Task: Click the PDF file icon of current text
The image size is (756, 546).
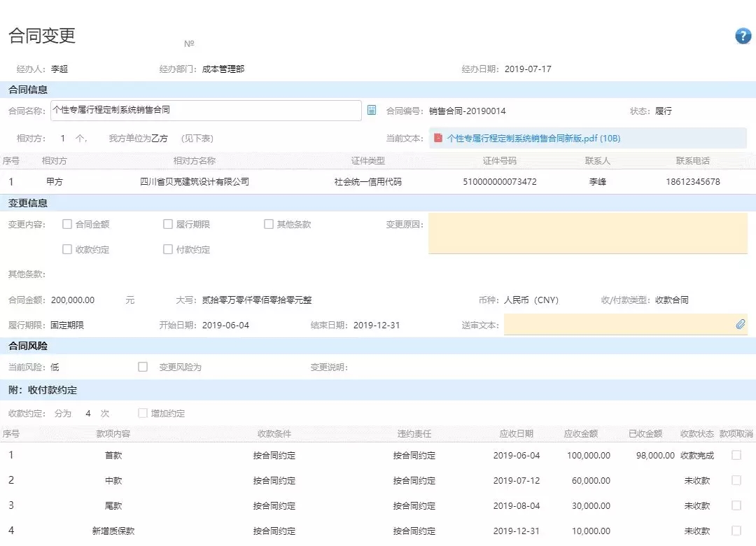Action: [438, 139]
